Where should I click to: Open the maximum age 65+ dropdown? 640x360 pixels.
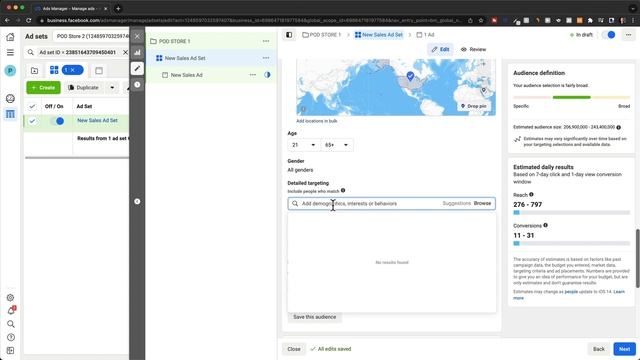coord(337,145)
